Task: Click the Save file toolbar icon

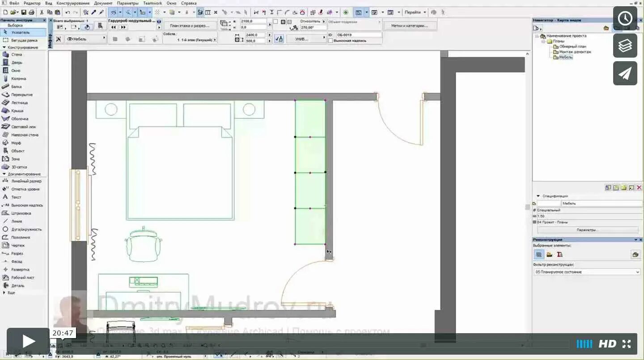Action: 24,12
